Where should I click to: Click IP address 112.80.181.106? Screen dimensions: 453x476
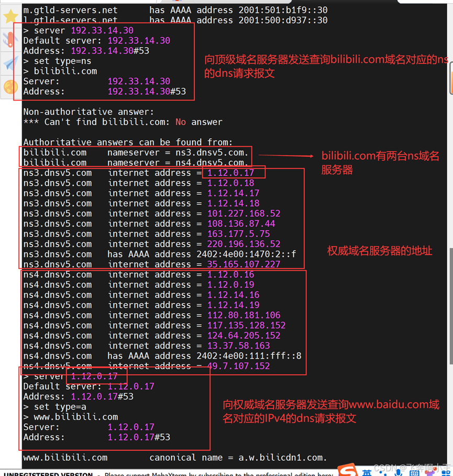pos(244,315)
